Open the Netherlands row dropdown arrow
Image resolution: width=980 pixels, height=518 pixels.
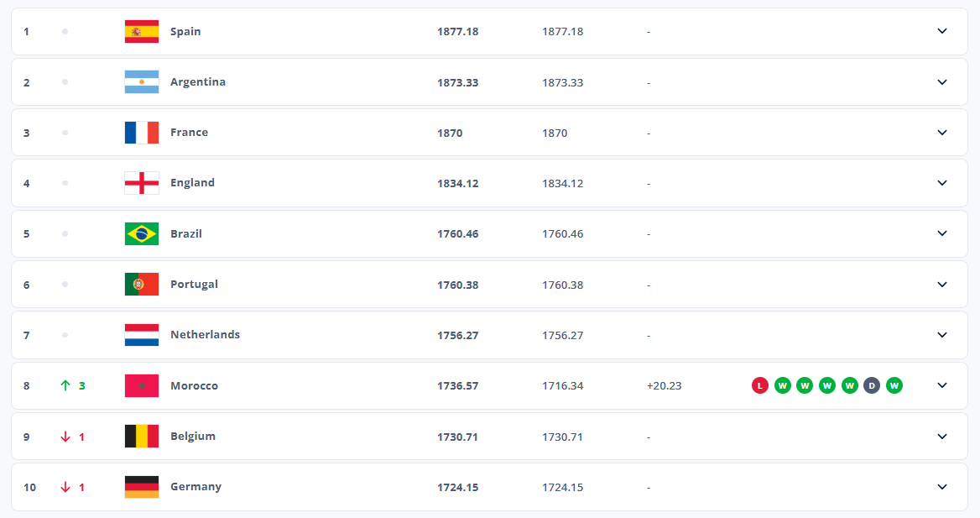942,335
